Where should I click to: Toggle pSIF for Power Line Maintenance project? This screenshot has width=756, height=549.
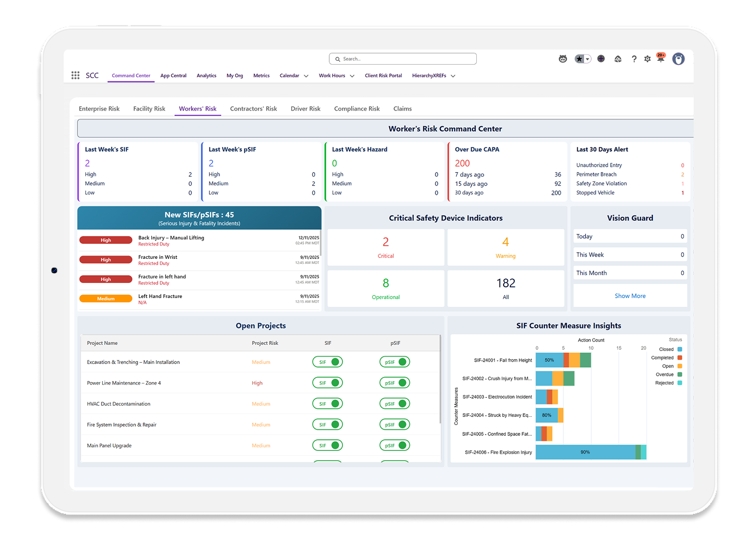395,383
